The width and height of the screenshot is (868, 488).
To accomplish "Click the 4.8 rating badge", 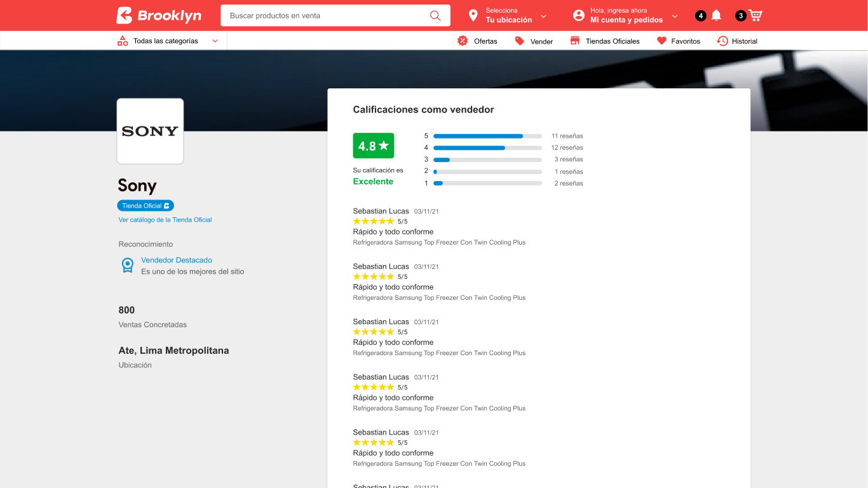I will pyautogui.click(x=374, y=146).
